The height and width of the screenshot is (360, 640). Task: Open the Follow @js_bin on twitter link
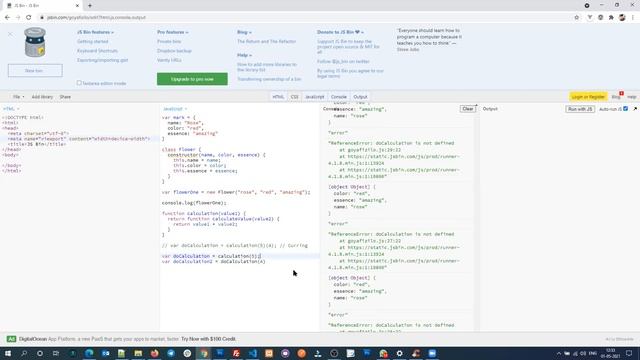[343, 62]
